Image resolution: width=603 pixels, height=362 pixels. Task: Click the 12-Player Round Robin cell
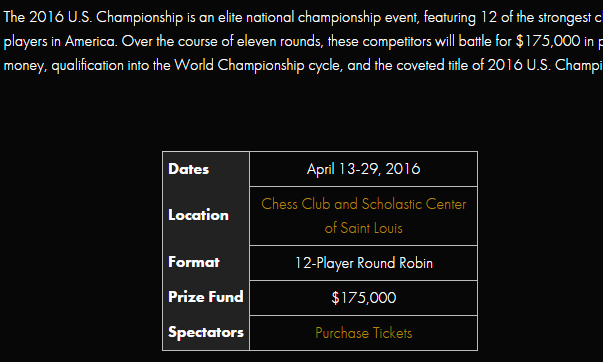click(363, 263)
